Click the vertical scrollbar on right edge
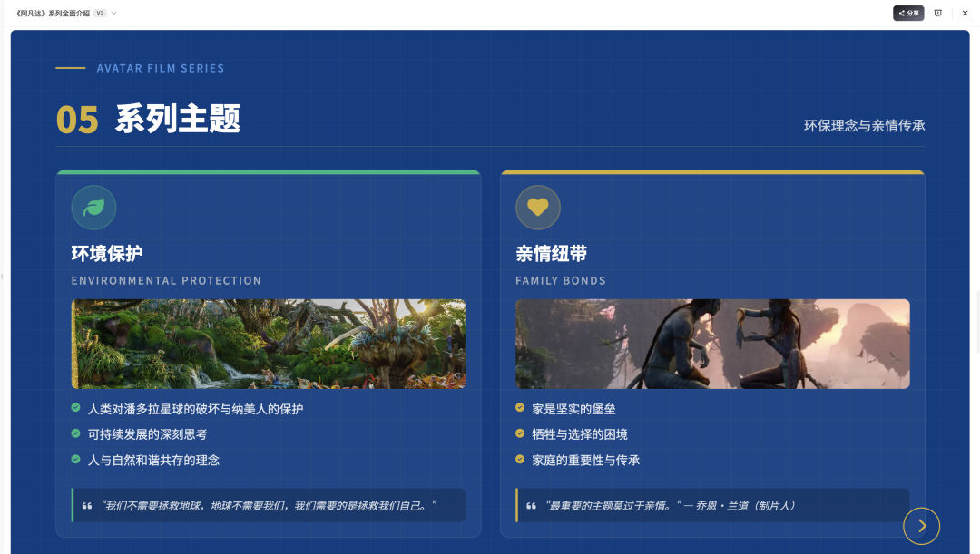 [977, 322]
